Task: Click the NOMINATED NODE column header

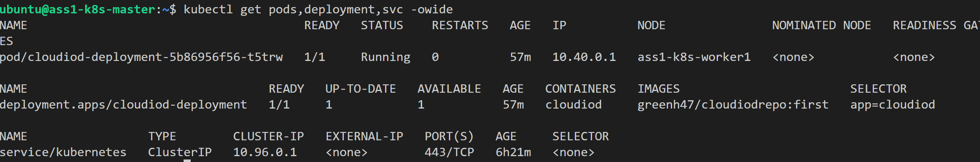Action: point(821,25)
